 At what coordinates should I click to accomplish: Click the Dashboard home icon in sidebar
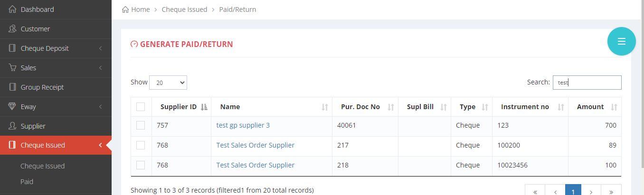(x=12, y=9)
